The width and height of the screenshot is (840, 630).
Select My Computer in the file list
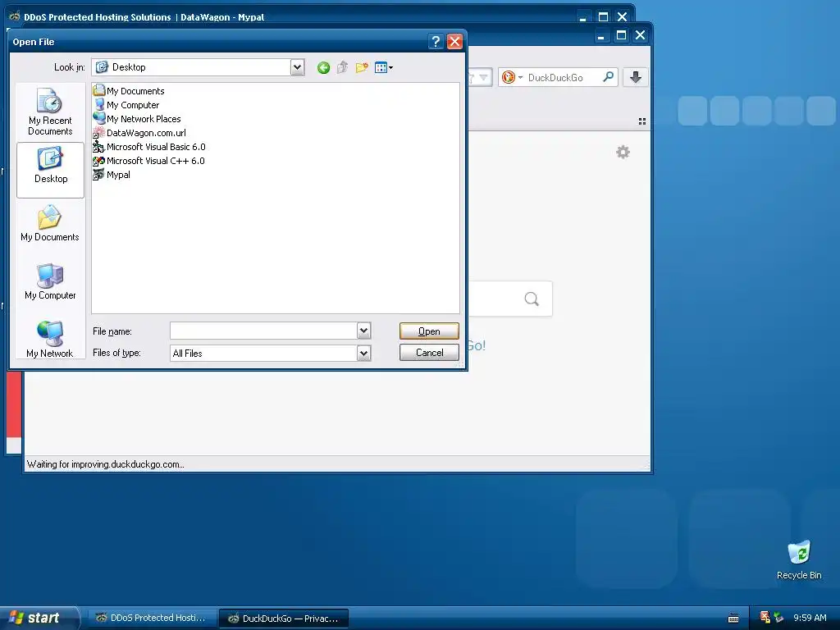point(126,104)
